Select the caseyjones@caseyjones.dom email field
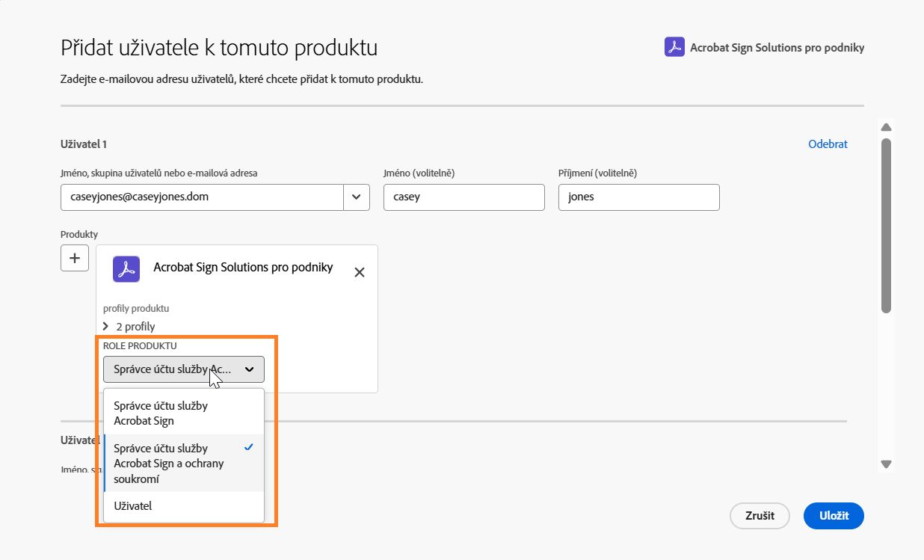Viewport: 924px width, 560px height. tap(202, 197)
